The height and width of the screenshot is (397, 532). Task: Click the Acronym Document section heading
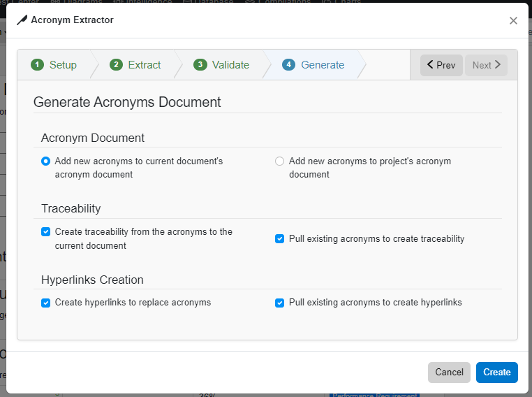pos(93,138)
